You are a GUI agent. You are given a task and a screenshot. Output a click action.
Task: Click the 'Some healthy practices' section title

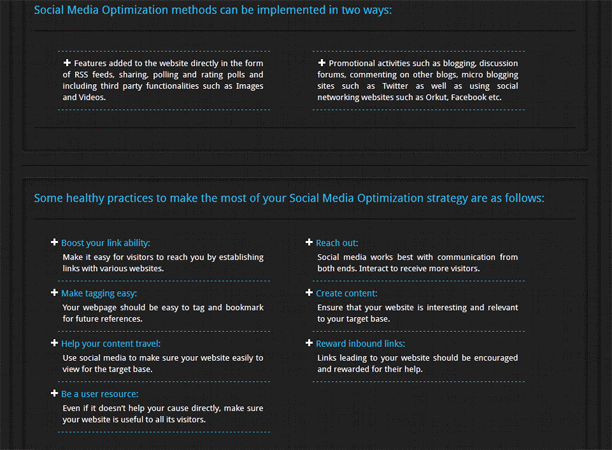pos(289,198)
